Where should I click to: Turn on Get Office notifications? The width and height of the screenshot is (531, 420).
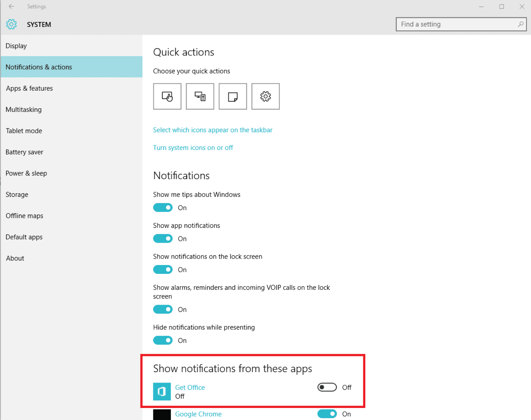pyautogui.click(x=327, y=387)
